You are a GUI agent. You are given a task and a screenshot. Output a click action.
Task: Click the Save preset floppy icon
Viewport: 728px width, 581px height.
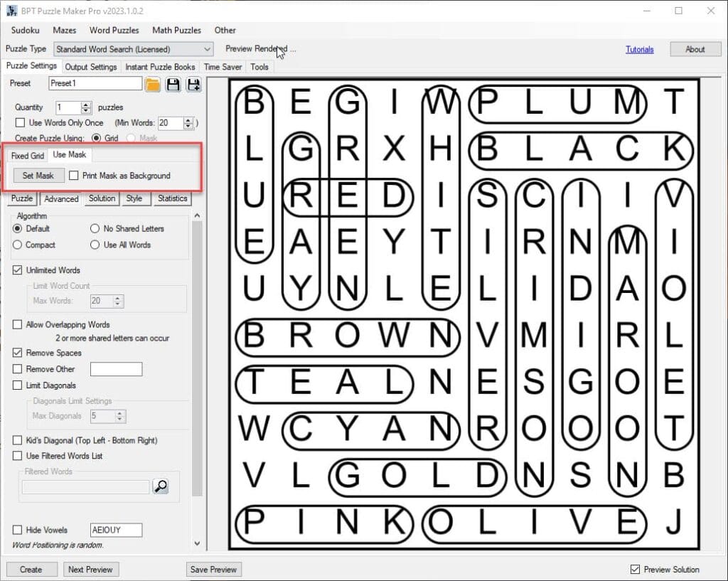coord(173,85)
